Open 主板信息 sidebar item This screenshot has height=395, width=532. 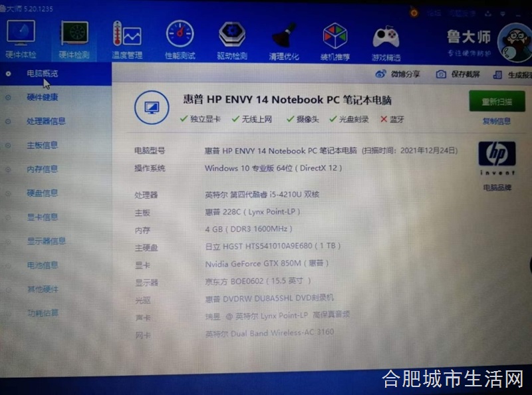point(42,146)
